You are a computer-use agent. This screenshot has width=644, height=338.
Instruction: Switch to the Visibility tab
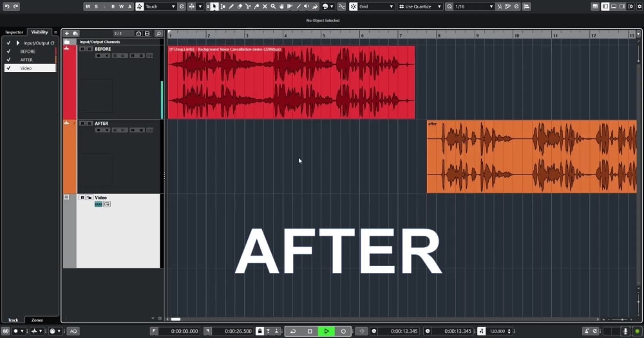(x=39, y=32)
